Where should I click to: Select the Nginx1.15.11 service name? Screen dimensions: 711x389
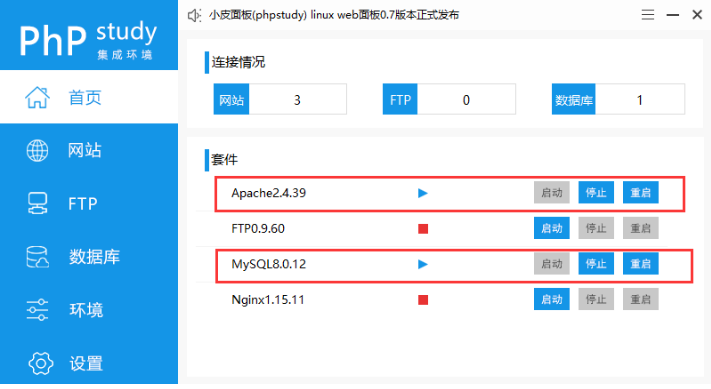(x=268, y=300)
